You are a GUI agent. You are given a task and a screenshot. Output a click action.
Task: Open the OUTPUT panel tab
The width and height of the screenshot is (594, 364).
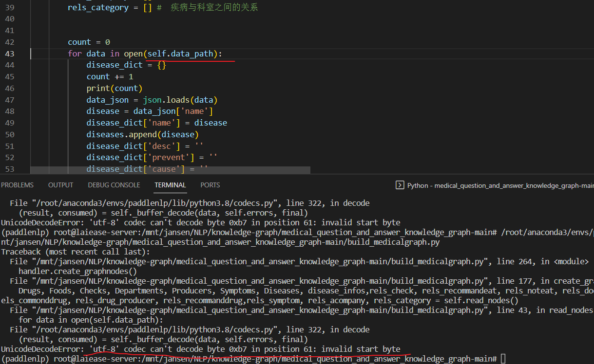60,185
